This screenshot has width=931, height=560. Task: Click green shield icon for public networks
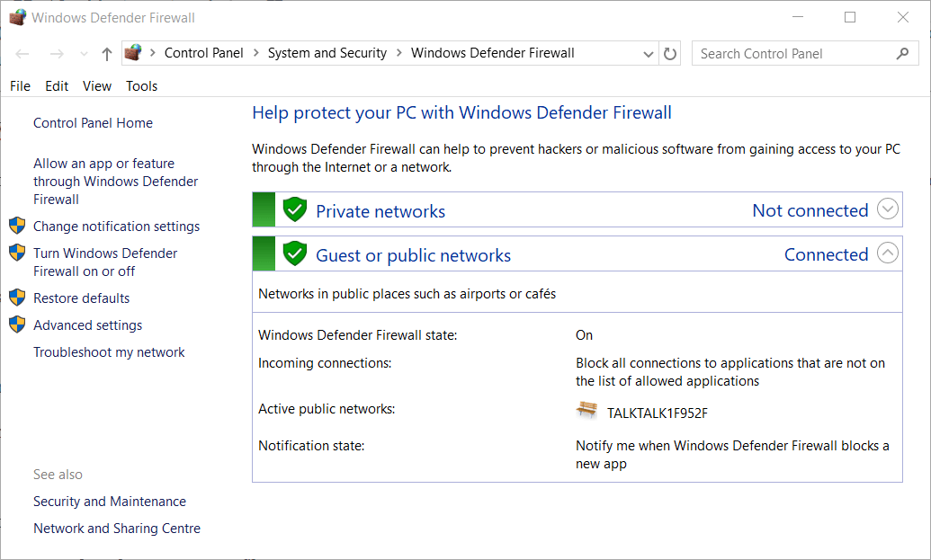[294, 253]
